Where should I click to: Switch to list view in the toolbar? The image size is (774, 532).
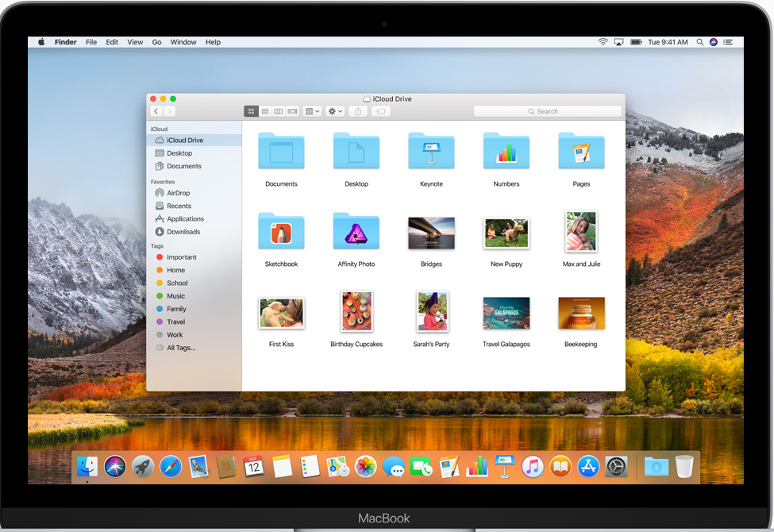pyautogui.click(x=265, y=111)
